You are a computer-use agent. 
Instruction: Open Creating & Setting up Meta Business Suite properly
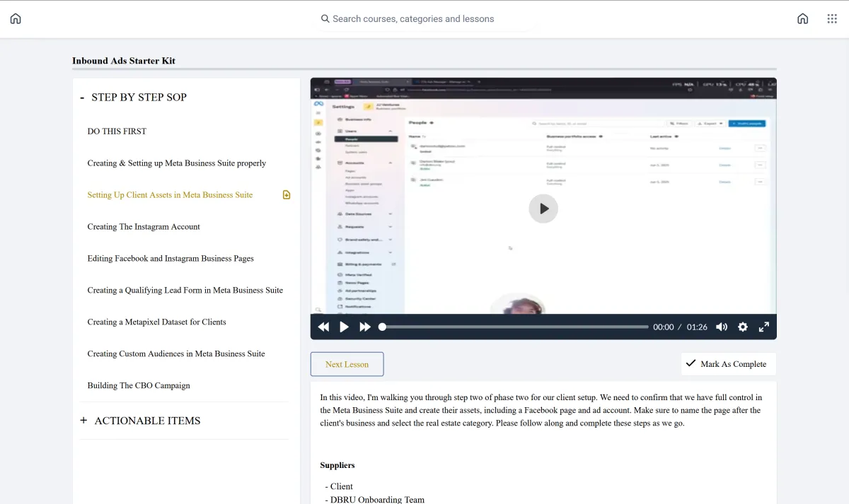pos(177,163)
